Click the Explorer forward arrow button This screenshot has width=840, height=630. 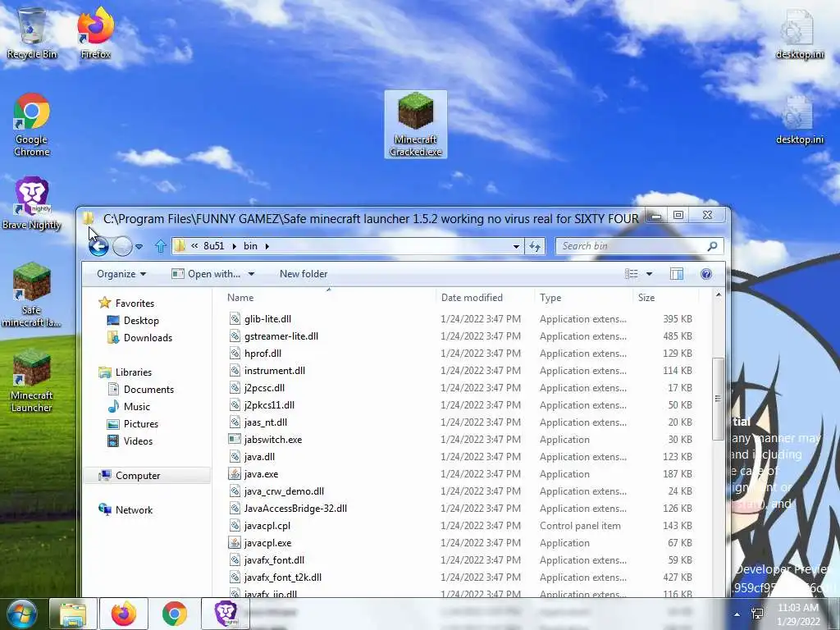(x=123, y=246)
